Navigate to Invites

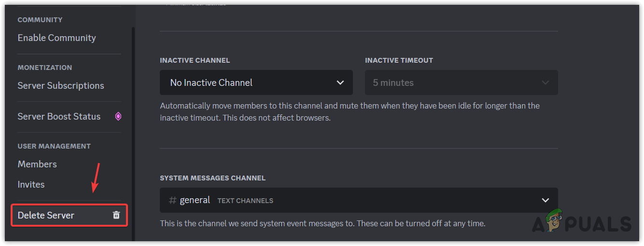[x=31, y=184]
